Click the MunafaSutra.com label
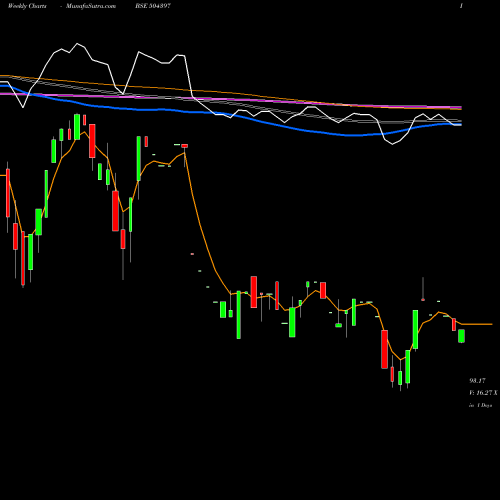 coord(91,6)
